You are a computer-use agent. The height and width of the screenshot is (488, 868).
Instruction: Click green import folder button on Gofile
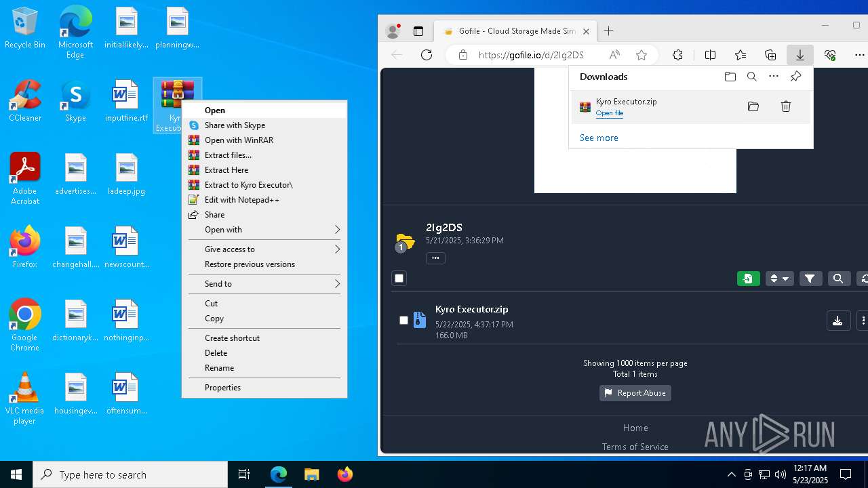[x=749, y=279]
